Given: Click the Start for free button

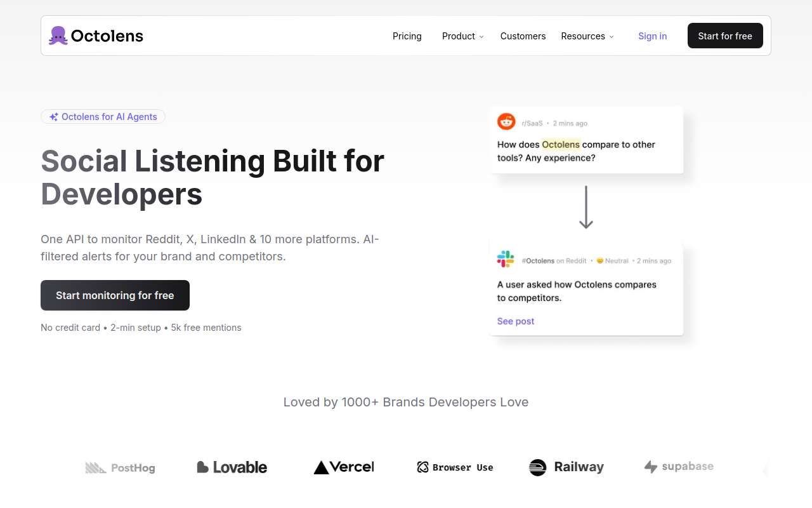Looking at the screenshot, I should 725,36.
